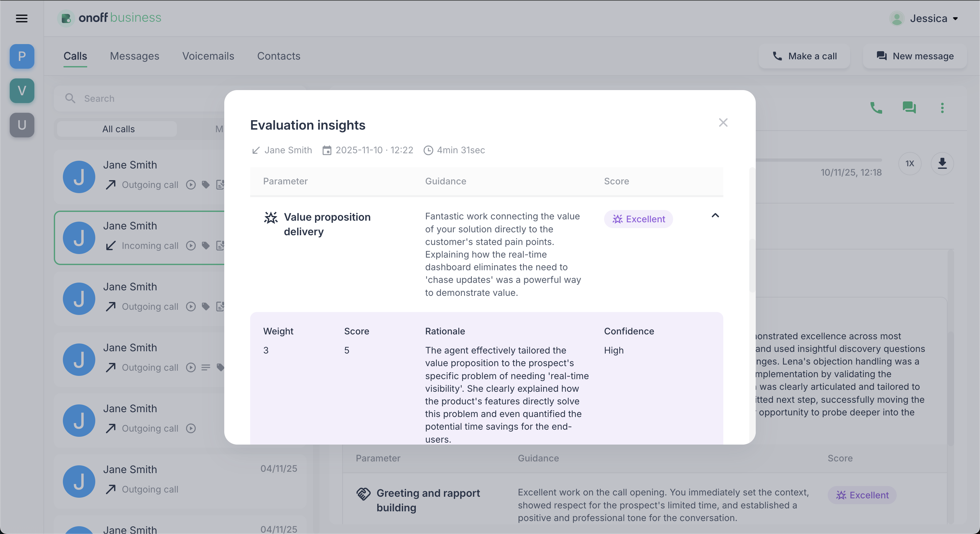Click the Parameter column header in dialog

tap(285, 181)
